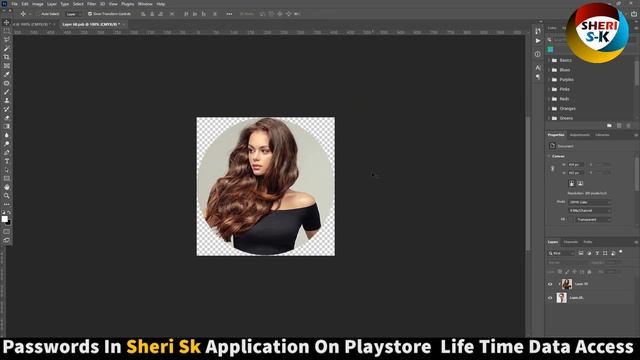Expand the Purples swatch folder

pos(549,80)
